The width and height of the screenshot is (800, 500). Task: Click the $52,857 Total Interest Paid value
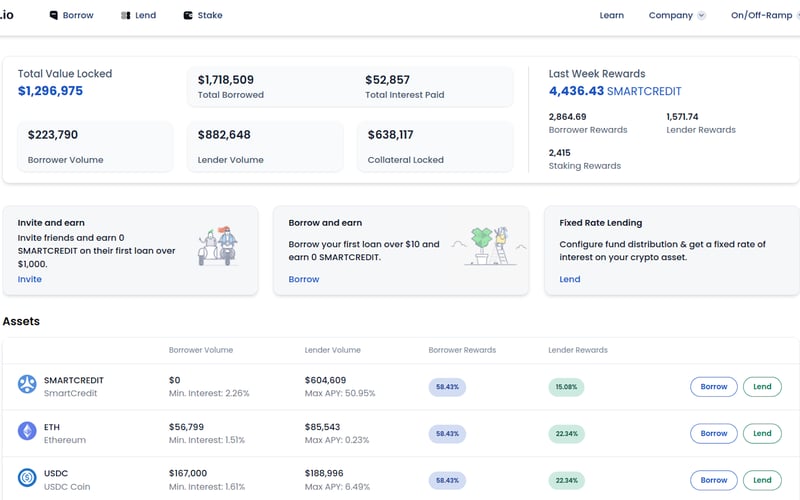(x=387, y=80)
